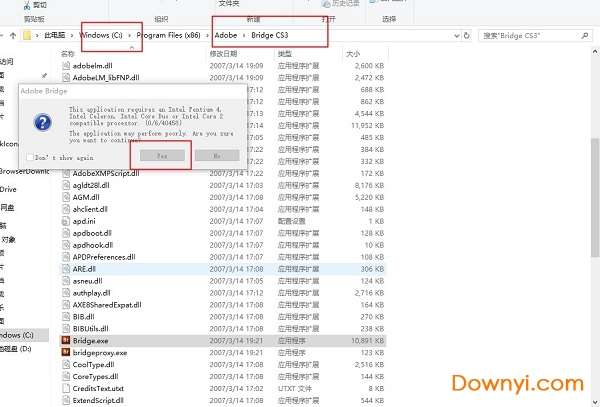Select the bridgeproxy.exe application icon

66,352
